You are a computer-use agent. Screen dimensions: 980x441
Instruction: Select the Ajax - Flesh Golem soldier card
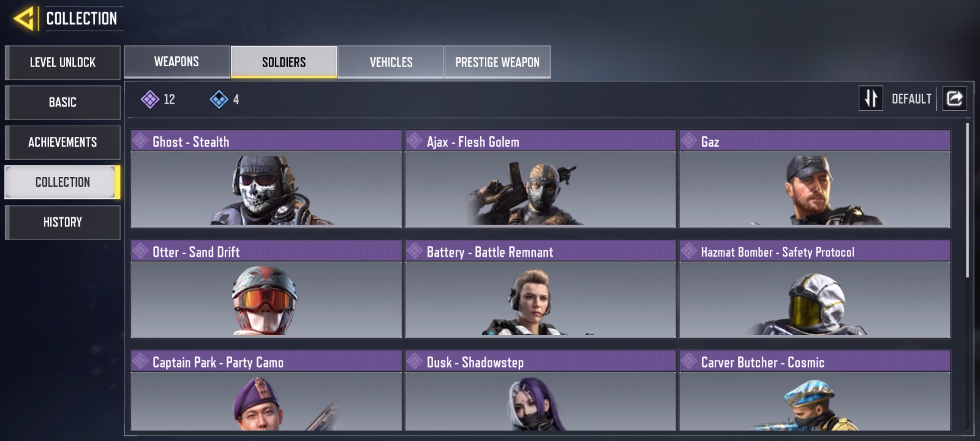click(540, 179)
